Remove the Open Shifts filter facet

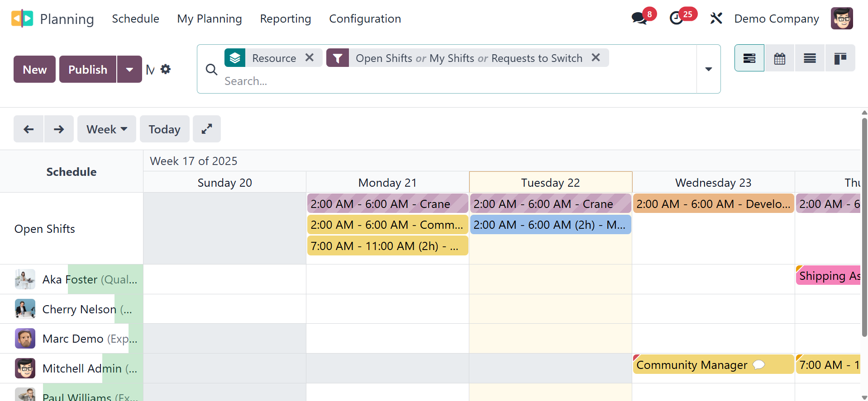596,58
